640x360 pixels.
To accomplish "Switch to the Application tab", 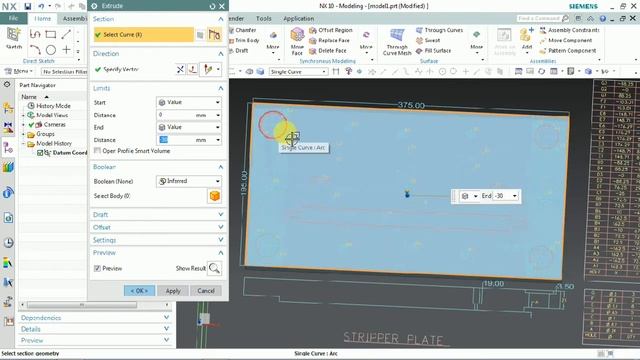I will (298, 19).
